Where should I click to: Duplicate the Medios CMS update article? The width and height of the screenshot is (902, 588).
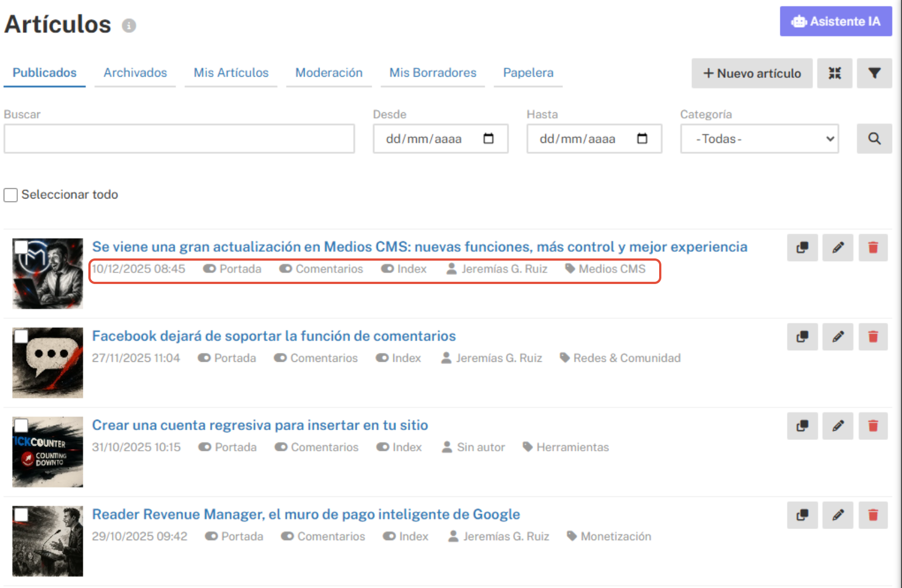(x=802, y=247)
